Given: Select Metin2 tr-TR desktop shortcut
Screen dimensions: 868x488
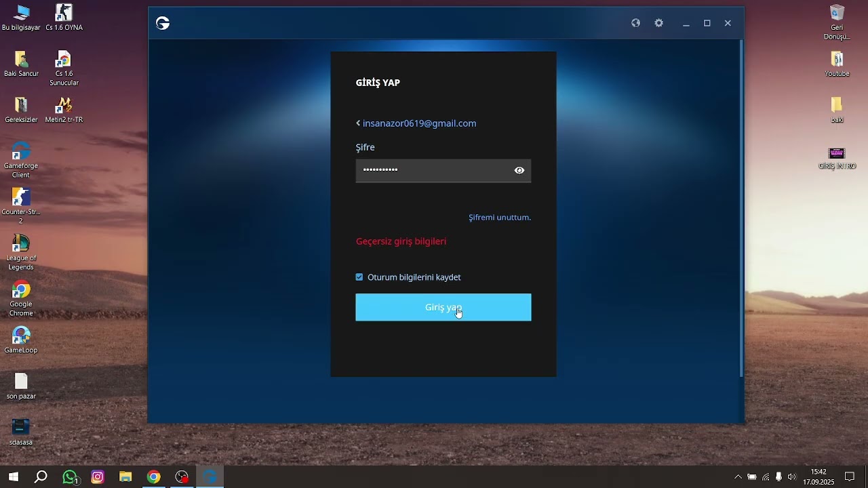Looking at the screenshot, I should click(64, 110).
